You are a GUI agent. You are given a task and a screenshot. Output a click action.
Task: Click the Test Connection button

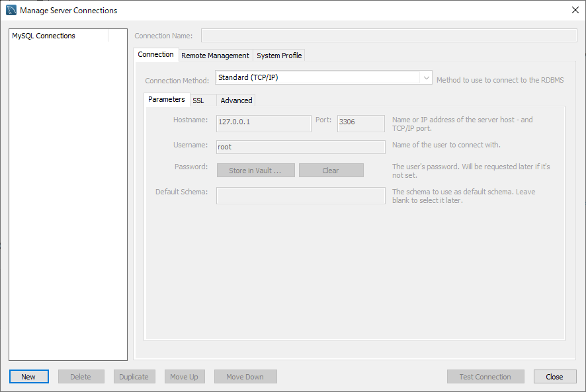(485, 377)
